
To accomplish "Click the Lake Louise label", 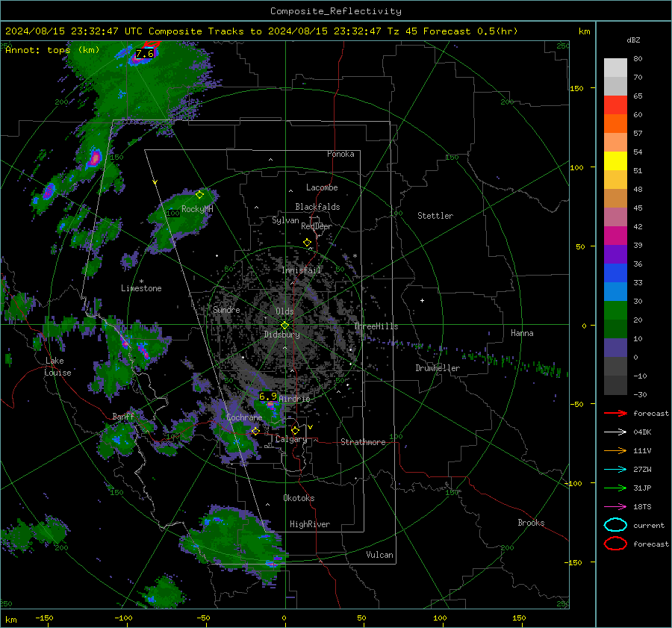I will (x=57, y=367).
